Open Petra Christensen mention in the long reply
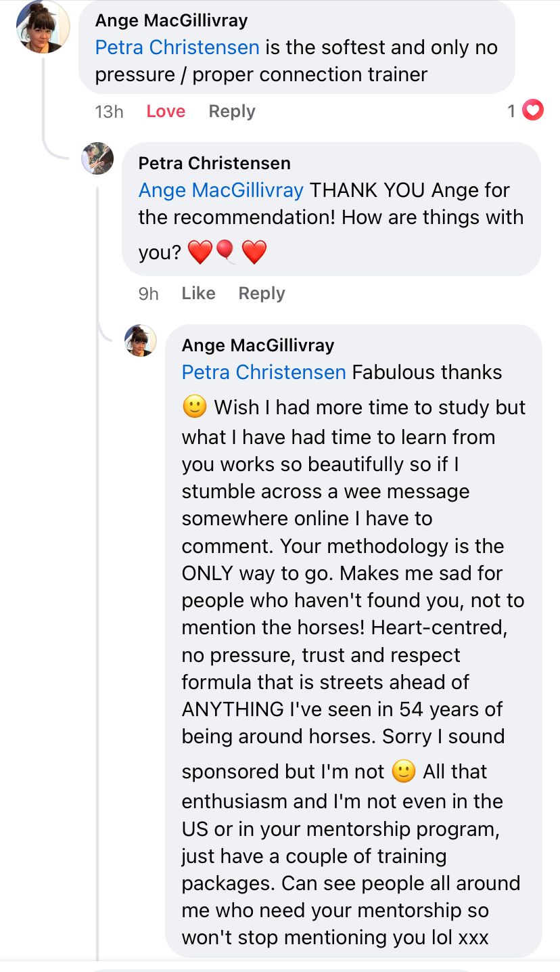This screenshot has width=560, height=972. point(264,372)
